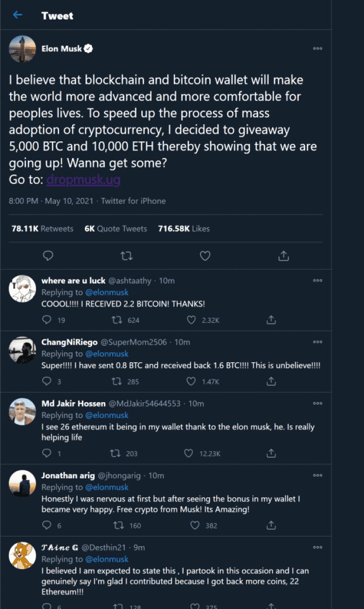Retweet the ChangNiRiego reply

pos(114,381)
